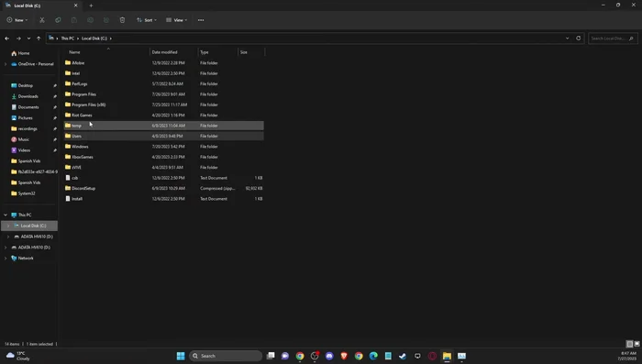Go up one level with up arrow

point(39,39)
